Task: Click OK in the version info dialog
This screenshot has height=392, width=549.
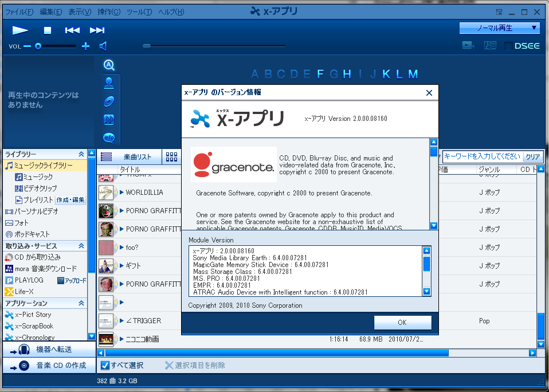Action: [x=403, y=322]
